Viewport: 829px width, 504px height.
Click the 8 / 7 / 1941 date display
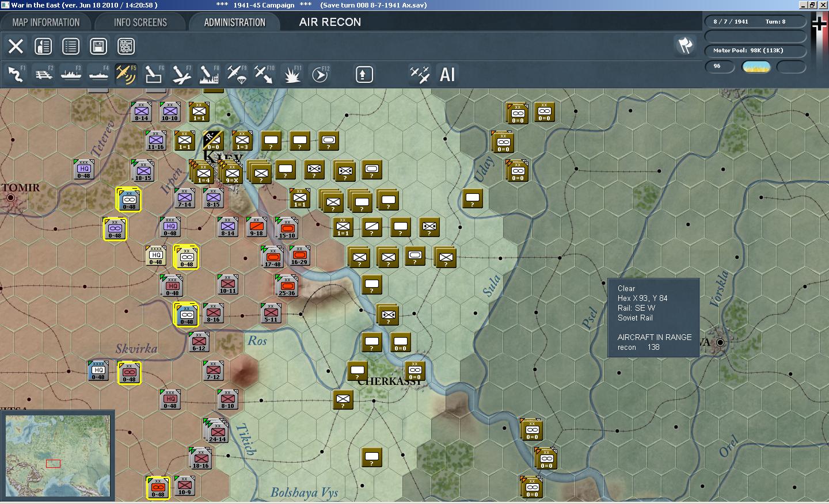[731, 22]
